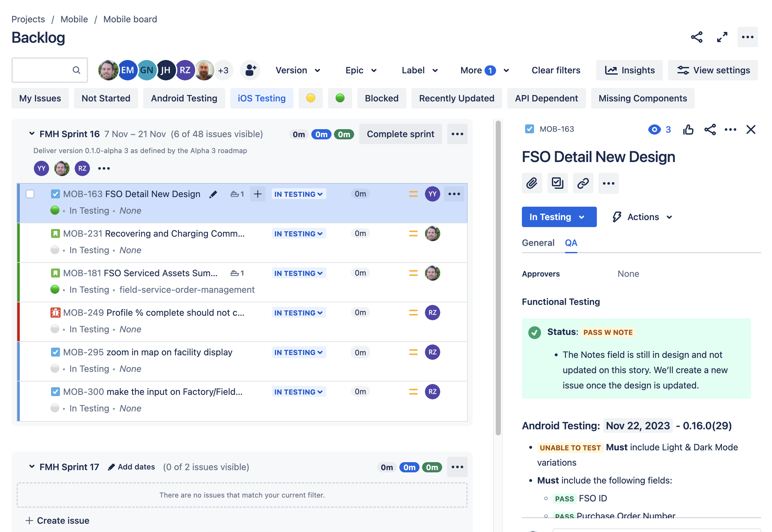The width and height of the screenshot is (772, 532).
Task: Collapse the FMH Sprint 16 section
Action: coord(32,134)
